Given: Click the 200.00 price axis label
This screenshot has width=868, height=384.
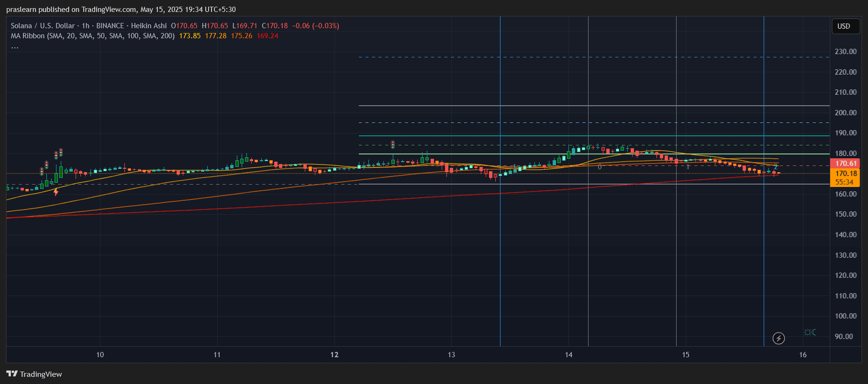Looking at the screenshot, I should click(x=846, y=113).
